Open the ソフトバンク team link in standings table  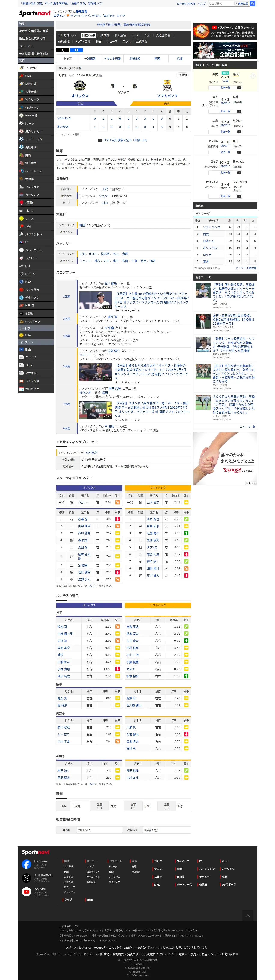click(x=211, y=227)
